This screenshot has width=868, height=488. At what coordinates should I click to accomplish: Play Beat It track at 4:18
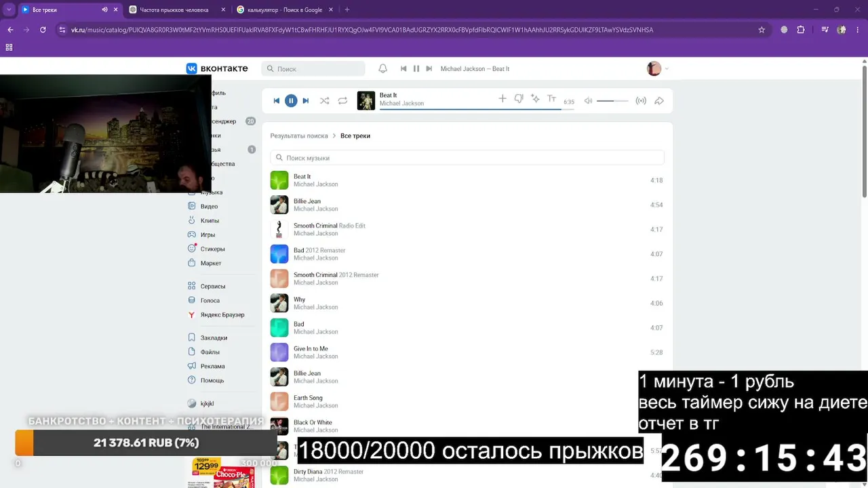[467, 180]
